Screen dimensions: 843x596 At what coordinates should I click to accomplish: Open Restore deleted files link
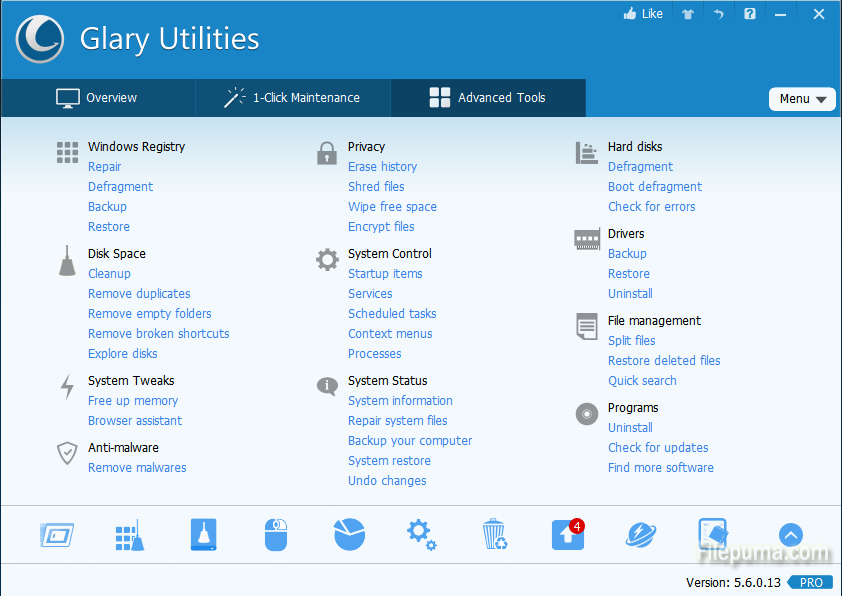coord(664,361)
